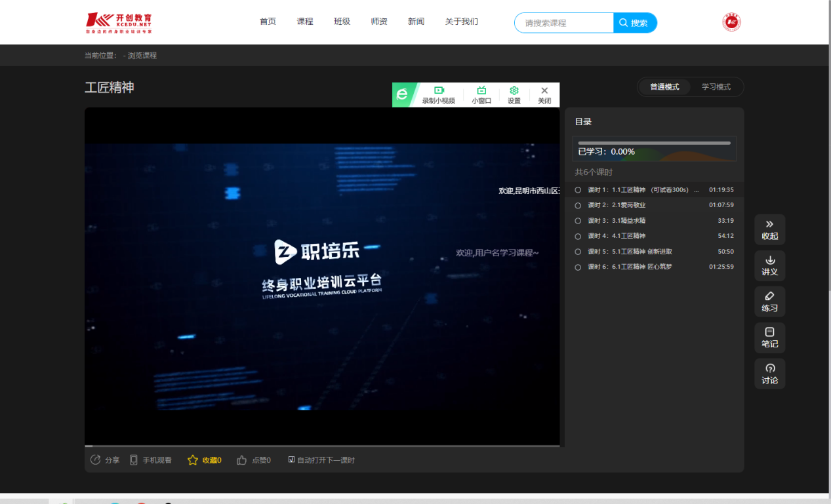The height and width of the screenshot is (504, 831).
Task: Collapse the sidebar with the 收起 button
Action: click(770, 229)
